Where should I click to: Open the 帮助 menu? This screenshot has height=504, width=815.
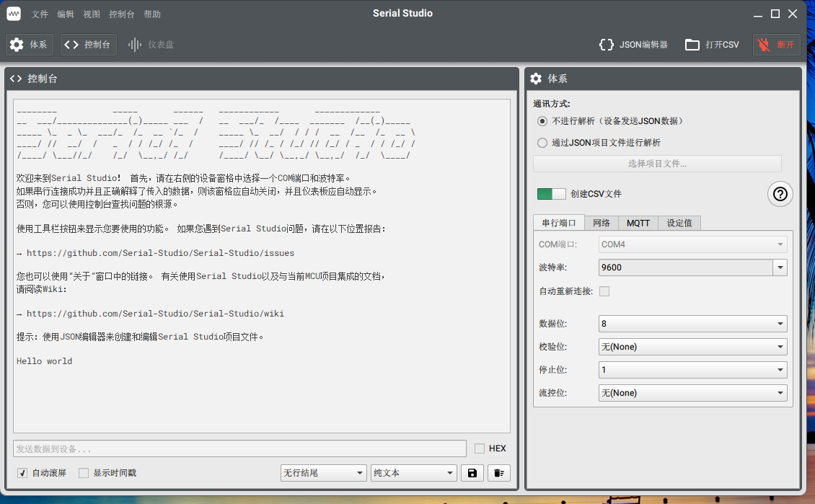(152, 14)
